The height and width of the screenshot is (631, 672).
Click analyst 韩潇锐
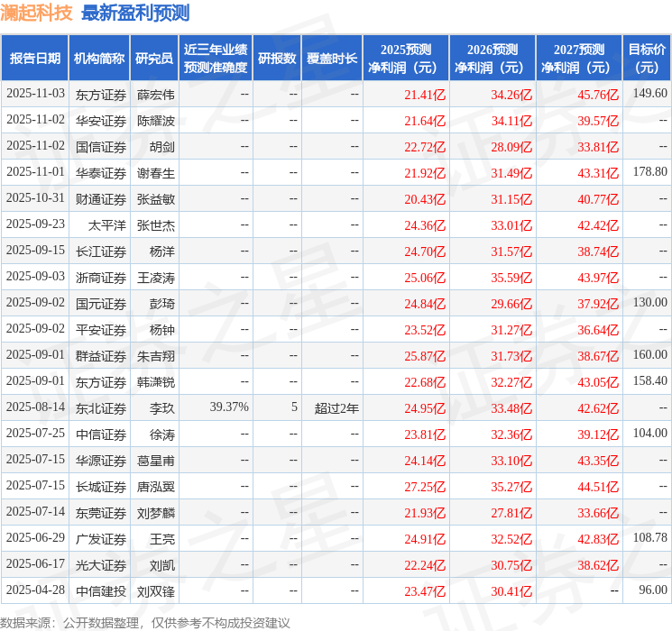pos(155,382)
